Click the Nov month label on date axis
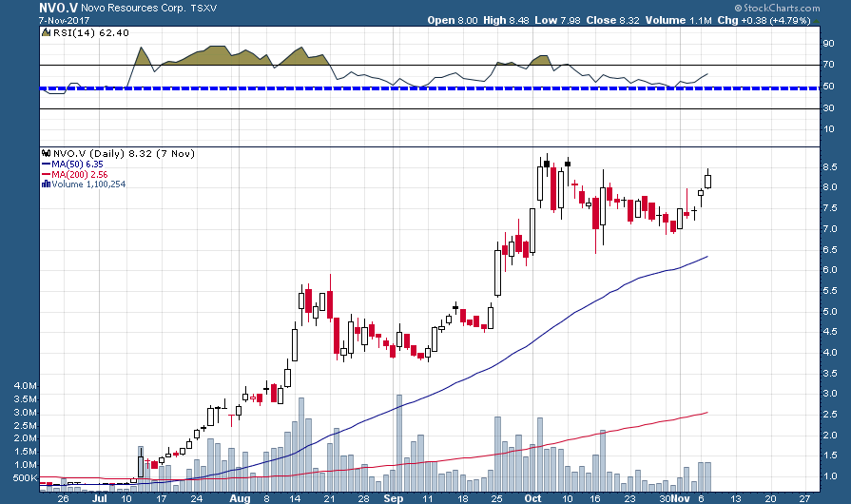Image resolution: width=851 pixels, height=504 pixels. 681,498
